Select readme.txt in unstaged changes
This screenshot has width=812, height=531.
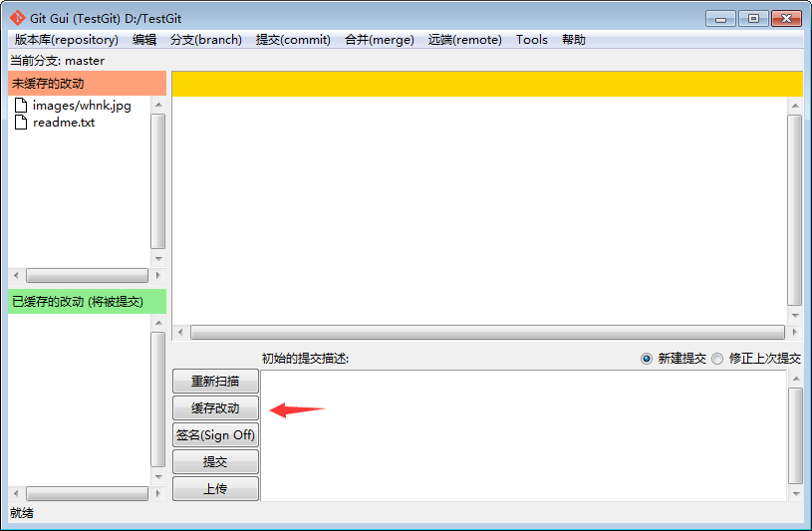coord(64,123)
